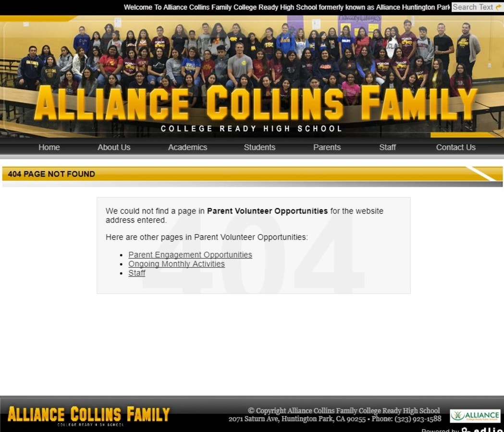Follow the Parent Engagement Opportunities link
The height and width of the screenshot is (432, 504).
coord(190,255)
